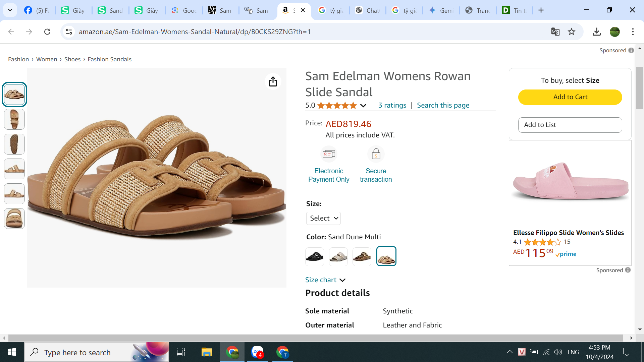Open the Size Select dropdown
Viewport: 644px width, 362px height.
[323, 218]
